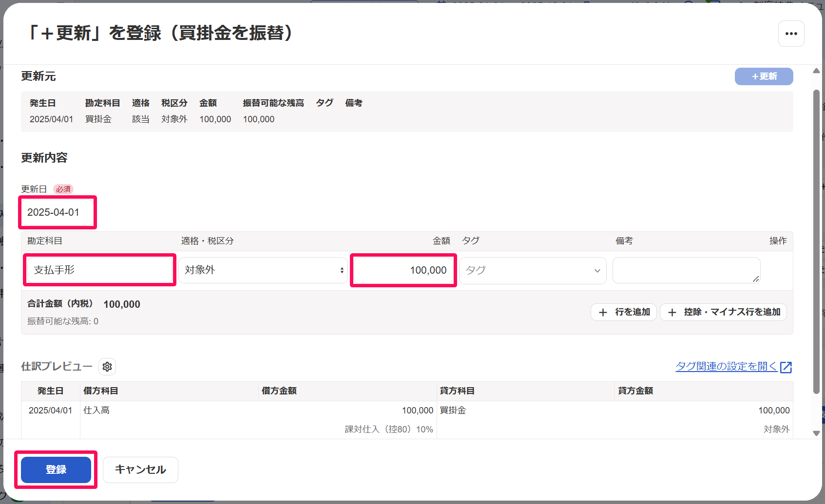Click the 振替可能な残高: 0 text
The width and height of the screenshot is (825, 504).
coord(63,321)
